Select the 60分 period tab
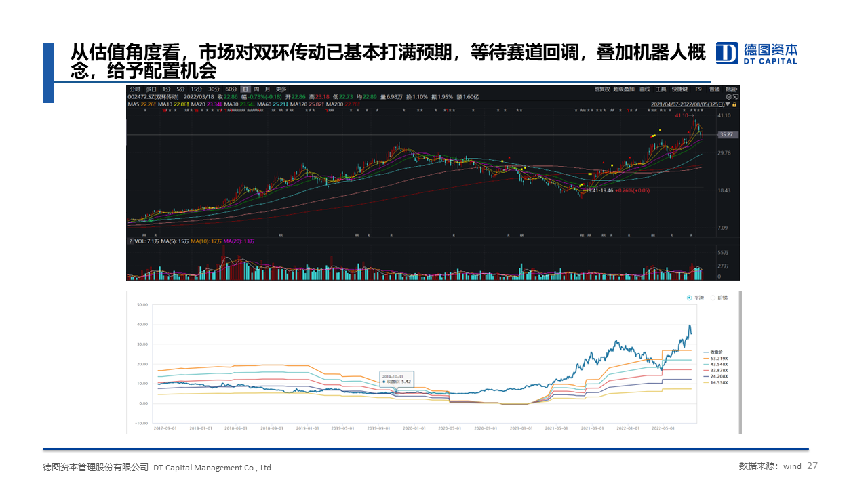This screenshot has height=488, width=868. [231, 89]
